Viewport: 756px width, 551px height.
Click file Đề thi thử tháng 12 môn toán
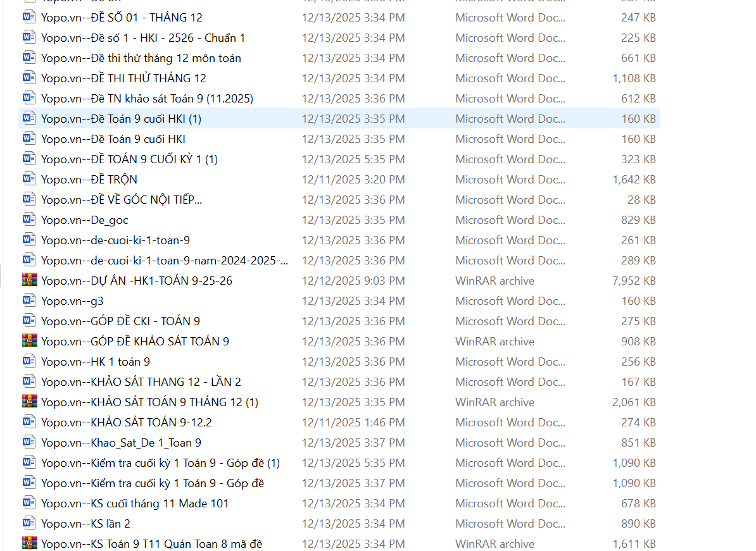click(141, 58)
